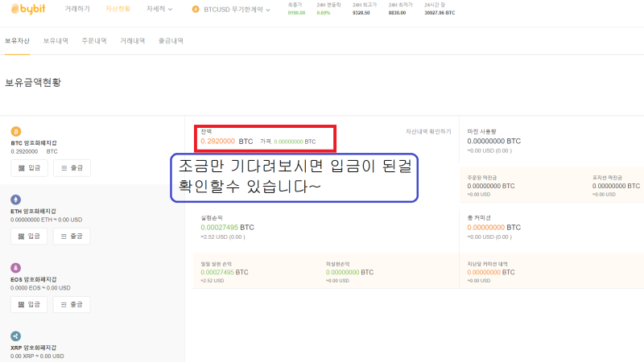Switch to the 보유내역 tab
This screenshot has height=362, width=644.
click(56, 41)
